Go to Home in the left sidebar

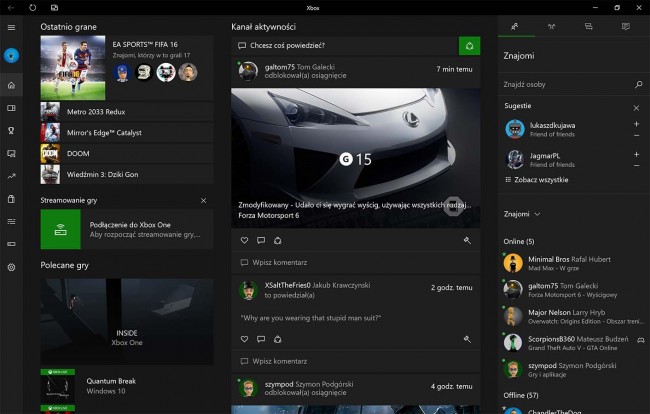(x=11, y=85)
